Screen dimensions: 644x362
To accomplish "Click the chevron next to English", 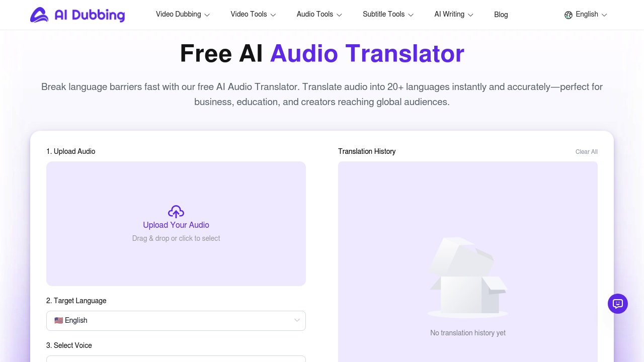I will tap(604, 15).
